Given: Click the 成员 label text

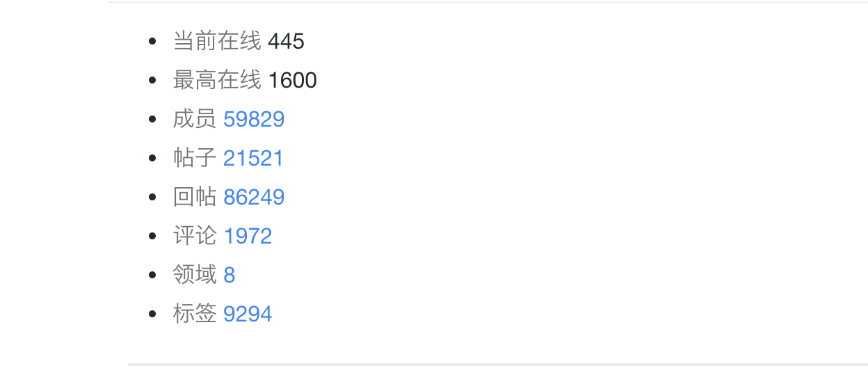Looking at the screenshot, I should coord(195,119).
